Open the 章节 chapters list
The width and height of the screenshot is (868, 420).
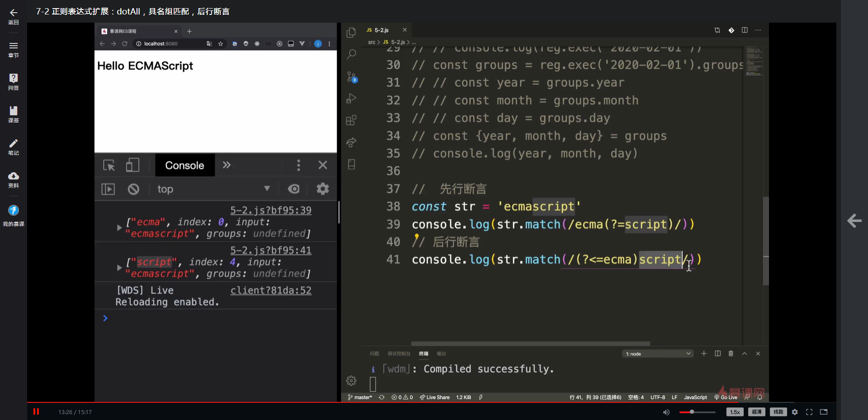click(14, 50)
